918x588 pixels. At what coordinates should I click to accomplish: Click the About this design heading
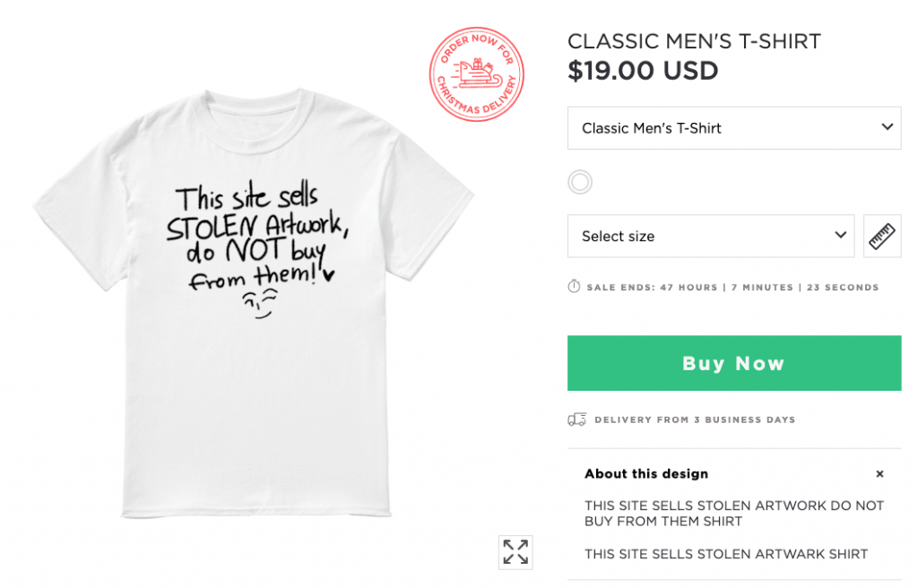[x=646, y=473]
